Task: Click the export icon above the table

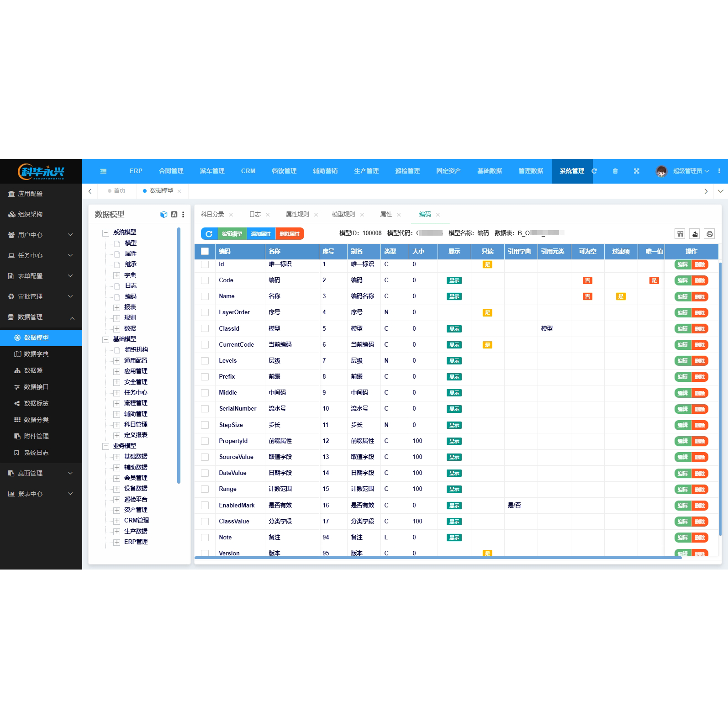Action: tap(695, 234)
